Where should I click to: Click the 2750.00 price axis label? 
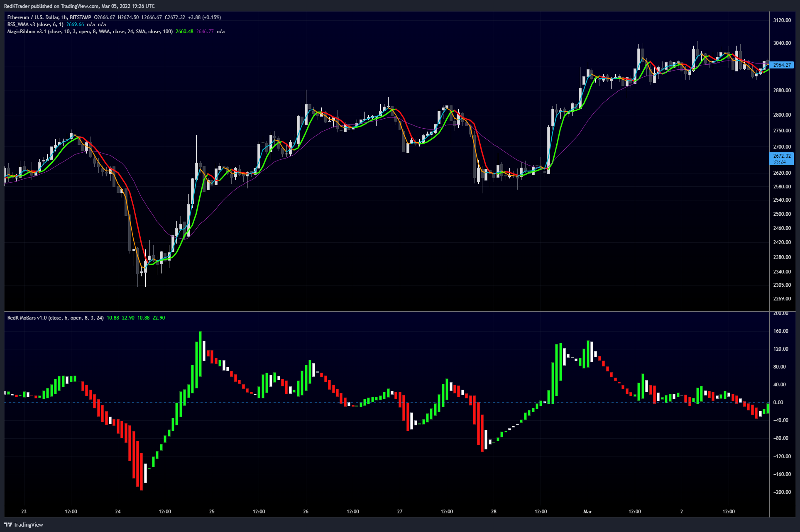point(782,131)
